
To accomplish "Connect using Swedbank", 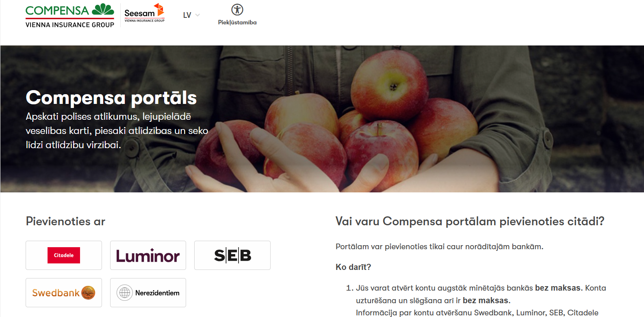I will point(64,293).
